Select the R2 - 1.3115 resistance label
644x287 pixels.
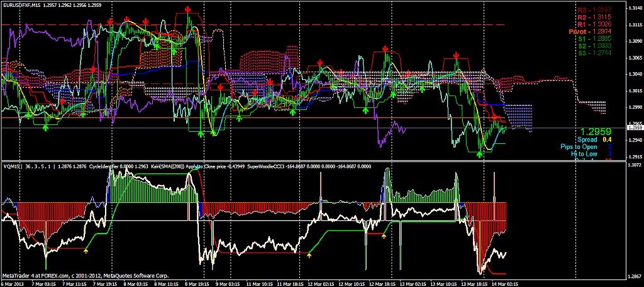click(594, 17)
